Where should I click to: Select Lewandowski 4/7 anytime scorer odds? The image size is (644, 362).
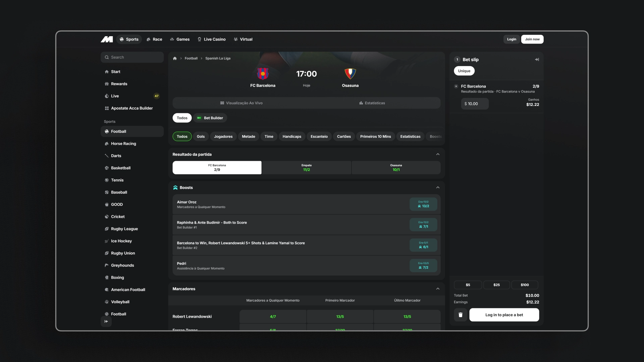pos(273,317)
